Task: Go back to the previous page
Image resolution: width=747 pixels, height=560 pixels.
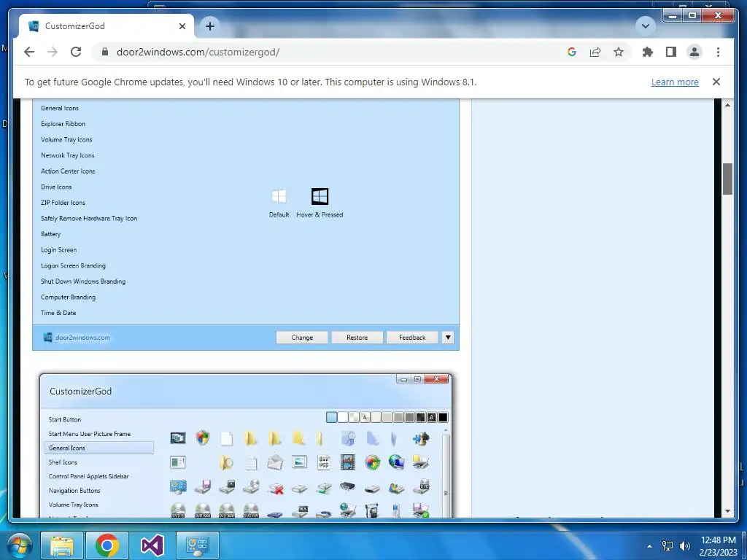Action: click(29, 52)
